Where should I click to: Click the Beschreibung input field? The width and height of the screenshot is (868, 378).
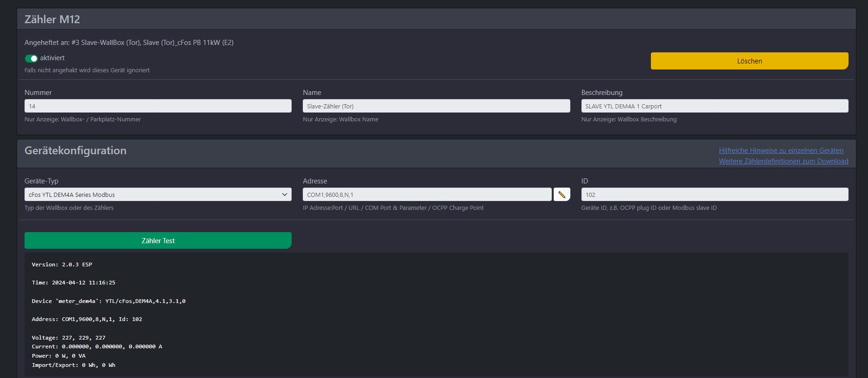click(715, 106)
